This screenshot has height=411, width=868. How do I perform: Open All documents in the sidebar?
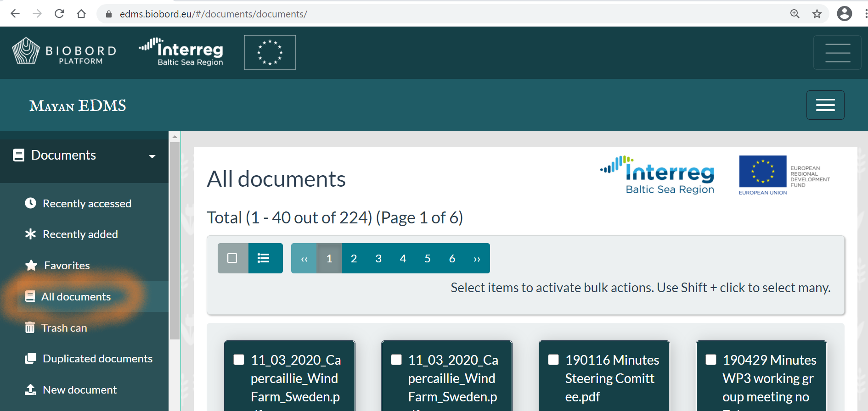[x=76, y=296]
